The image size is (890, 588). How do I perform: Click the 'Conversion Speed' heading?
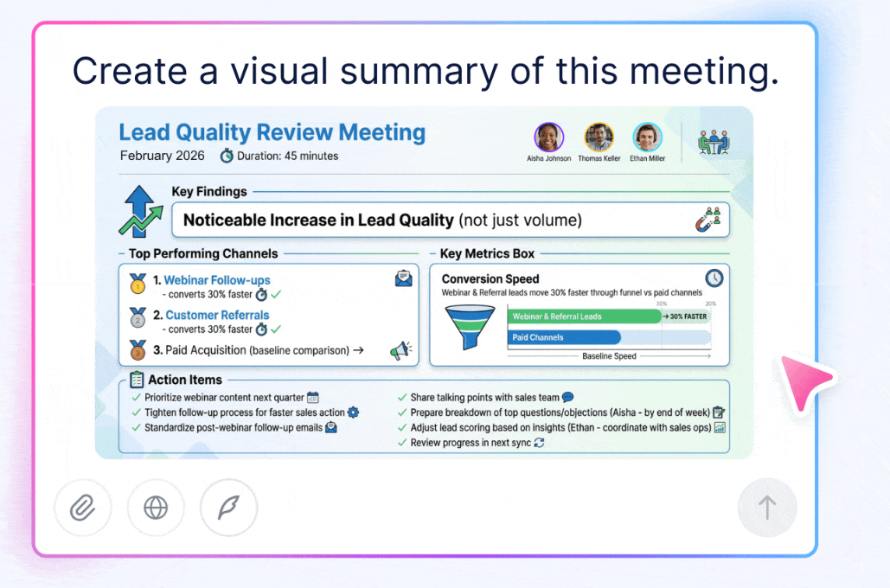tap(490, 278)
